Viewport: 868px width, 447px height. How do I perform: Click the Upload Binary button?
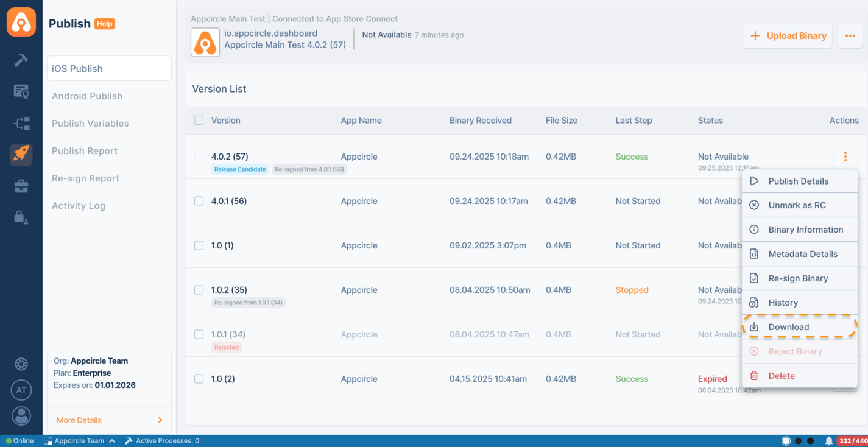(x=787, y=36)
